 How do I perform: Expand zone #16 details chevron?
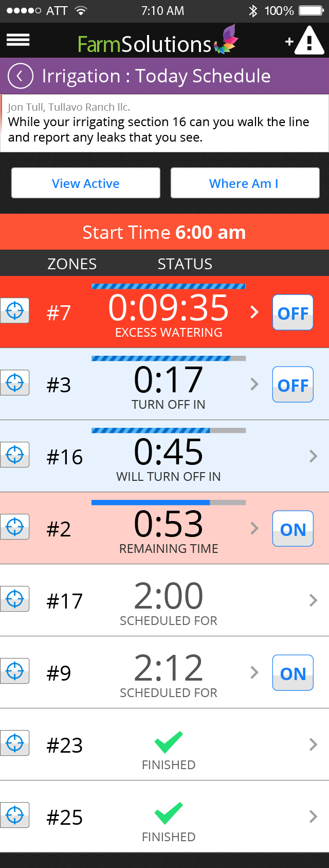(x=313, y=456)
